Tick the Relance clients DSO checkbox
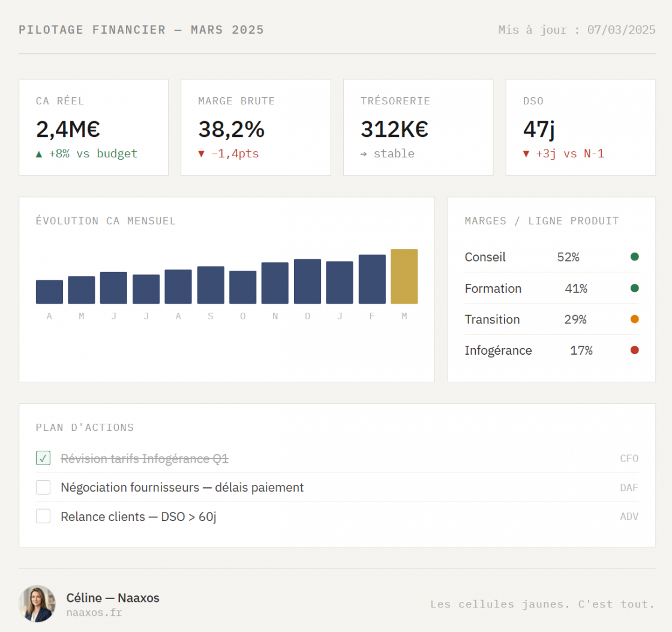This screenshot has width=672, height=632. pyautogui.click(x=43, y=516)
